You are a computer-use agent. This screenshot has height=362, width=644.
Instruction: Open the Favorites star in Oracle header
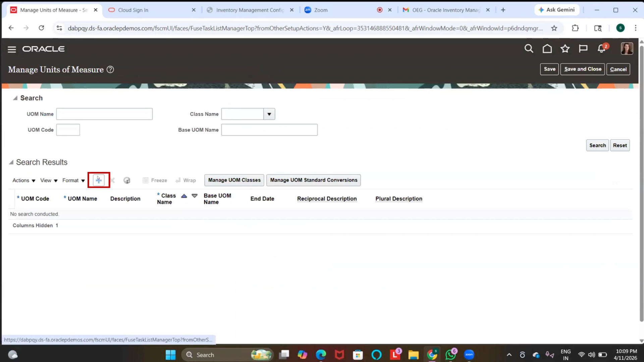click(565, 49)
